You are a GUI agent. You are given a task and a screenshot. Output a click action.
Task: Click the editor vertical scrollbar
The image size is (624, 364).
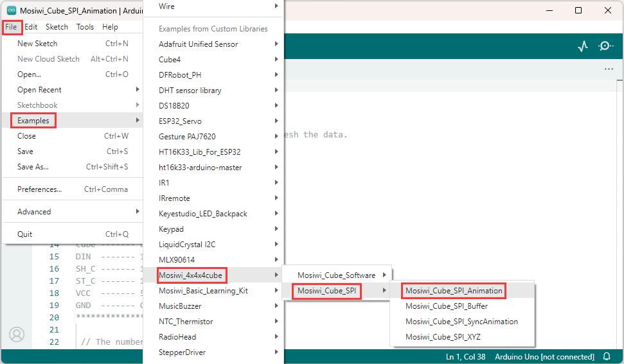pyautogui.click(x=620, y=214)
